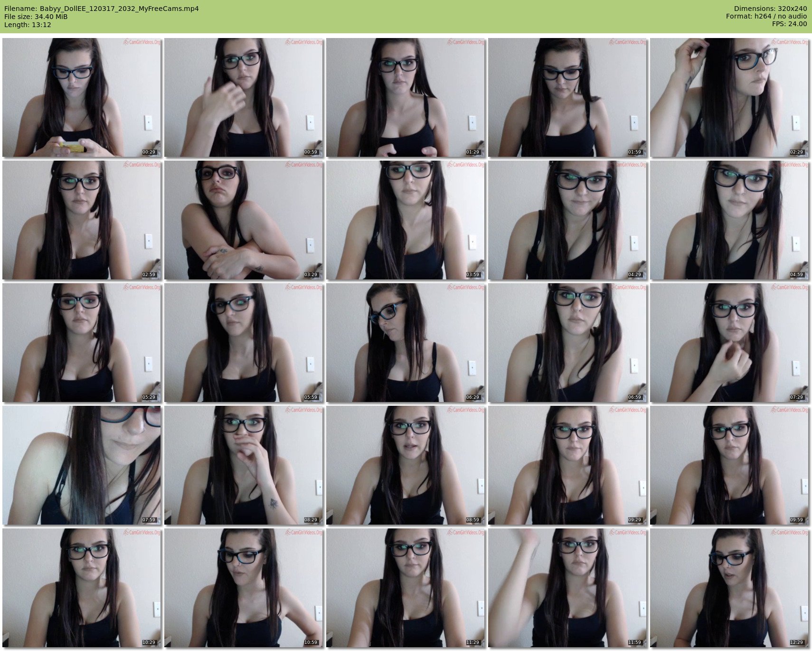Open the final thumbnail stamped 12:29
Screen dimensions: 812x651
click(729, 588)
